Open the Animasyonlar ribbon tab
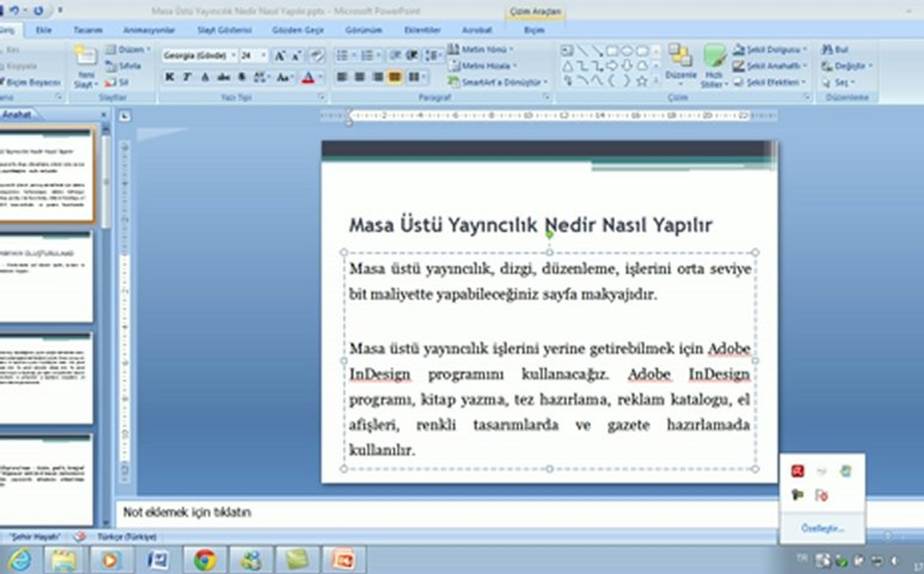 pos(149,30)
